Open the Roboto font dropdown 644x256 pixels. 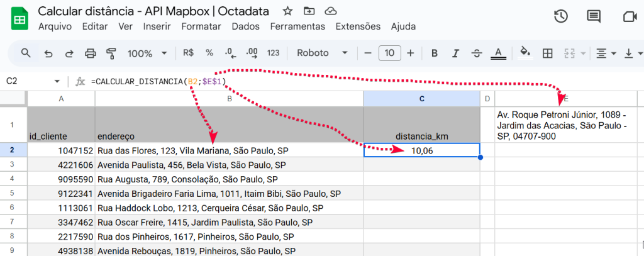coord(323,53)
